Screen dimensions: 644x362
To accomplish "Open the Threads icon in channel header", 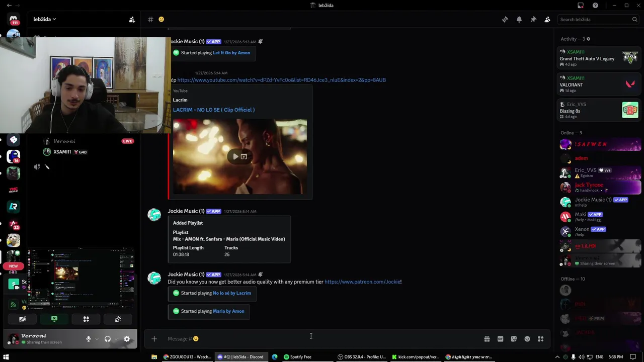I will point(505,20).
